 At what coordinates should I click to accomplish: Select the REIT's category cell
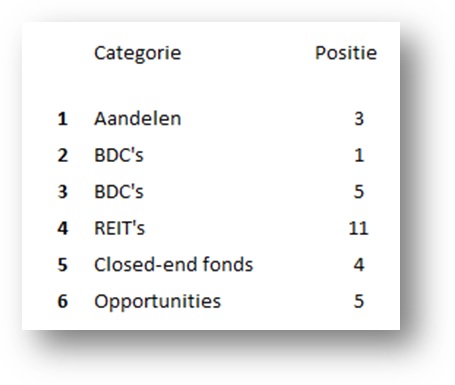click(120, 228)
